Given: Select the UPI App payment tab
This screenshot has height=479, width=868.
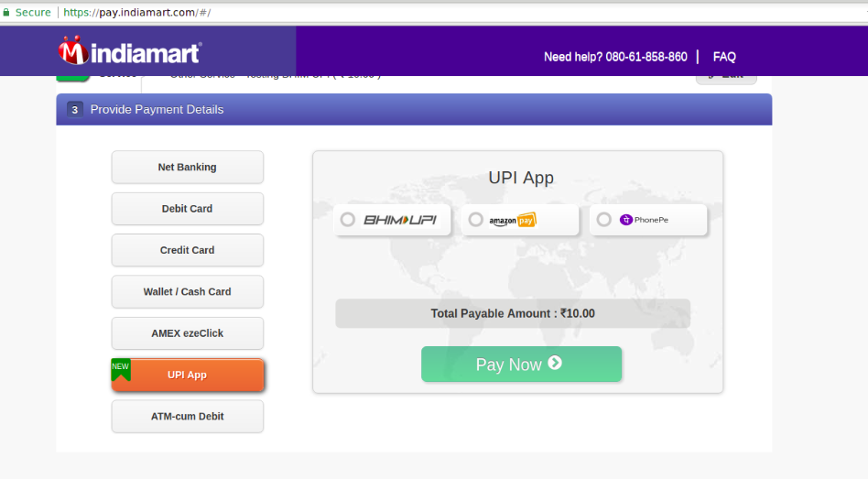Looking at the screenshot, I should tap(187, 375).
